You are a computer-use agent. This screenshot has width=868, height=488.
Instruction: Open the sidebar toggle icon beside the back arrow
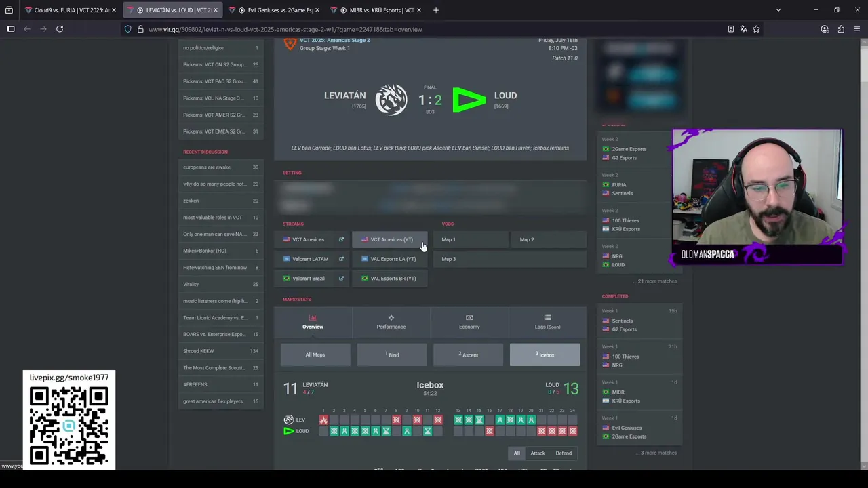point(11,29)
